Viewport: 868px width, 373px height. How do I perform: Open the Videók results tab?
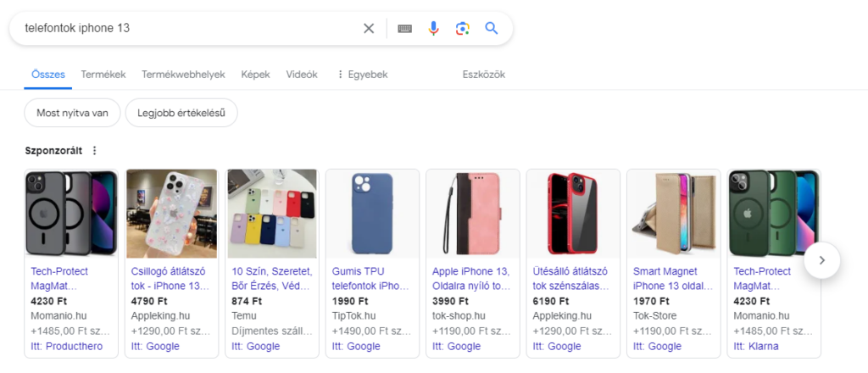click(302, 75)
